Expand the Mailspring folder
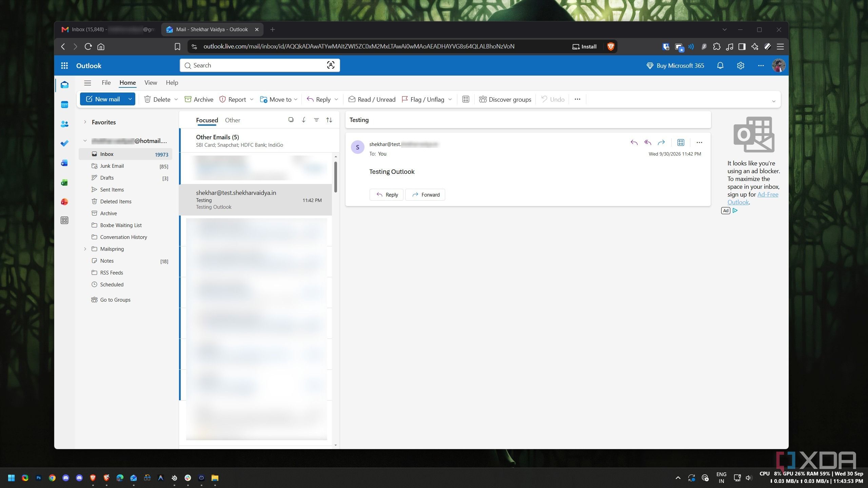The image size is (868, 488). click(85, 249)
